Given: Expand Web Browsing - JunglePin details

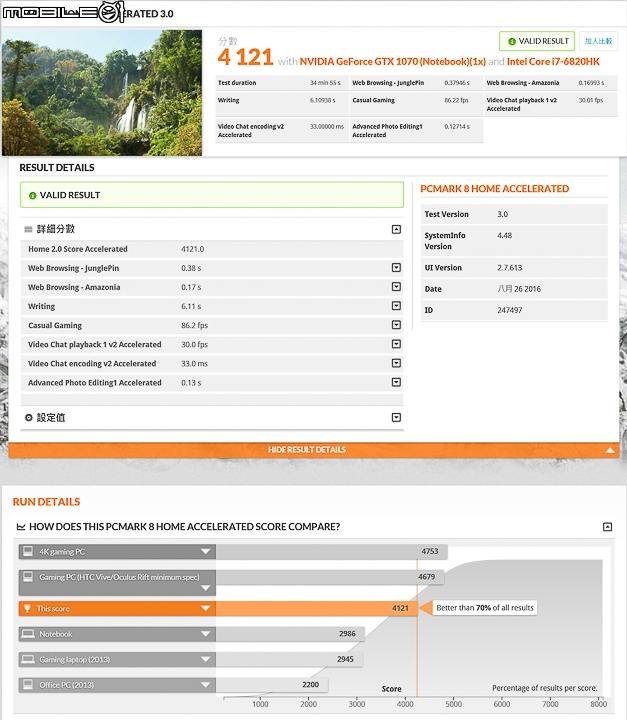Looking at the screenshot, I should tap(396, 268).
